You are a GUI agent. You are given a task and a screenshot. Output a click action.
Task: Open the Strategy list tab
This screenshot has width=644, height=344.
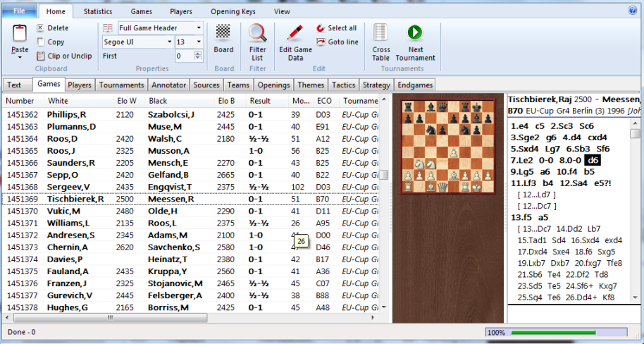[x=376, y=85]
